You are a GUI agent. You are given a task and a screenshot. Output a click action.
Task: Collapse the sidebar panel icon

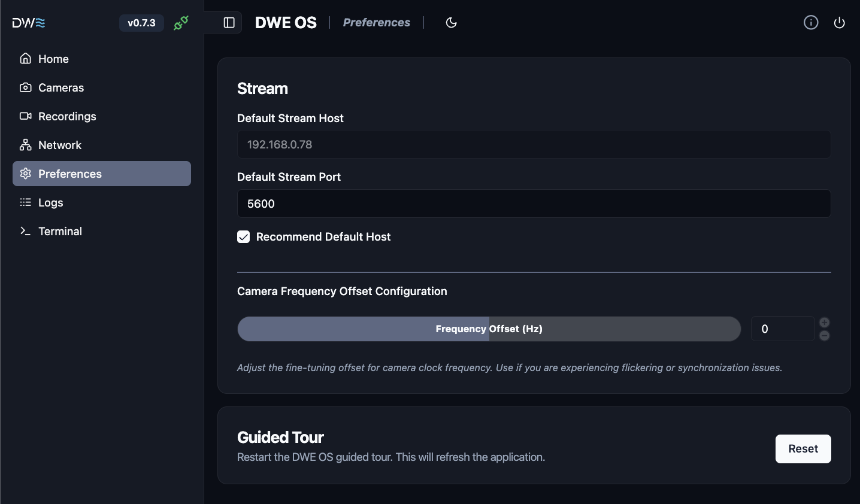coord(229,23)
